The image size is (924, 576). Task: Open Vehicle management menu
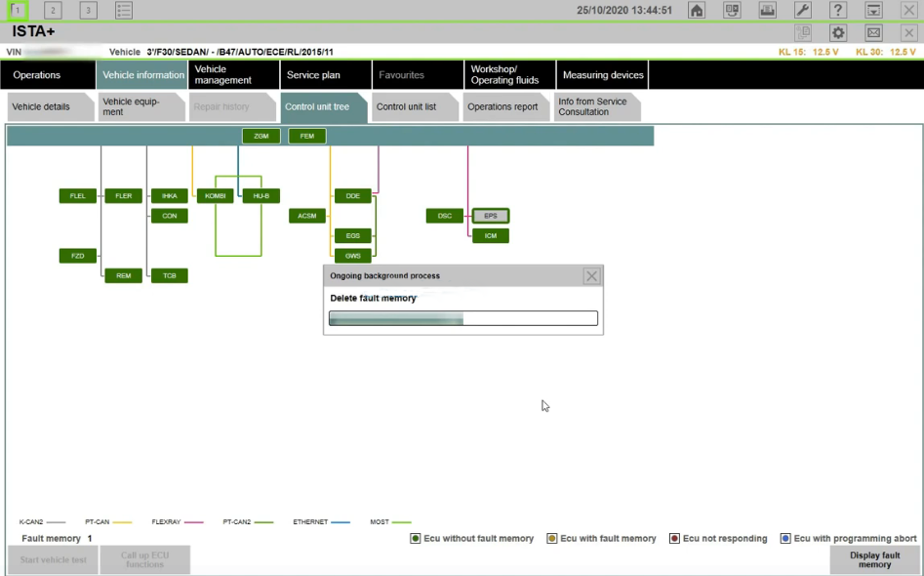click(234, 75)
